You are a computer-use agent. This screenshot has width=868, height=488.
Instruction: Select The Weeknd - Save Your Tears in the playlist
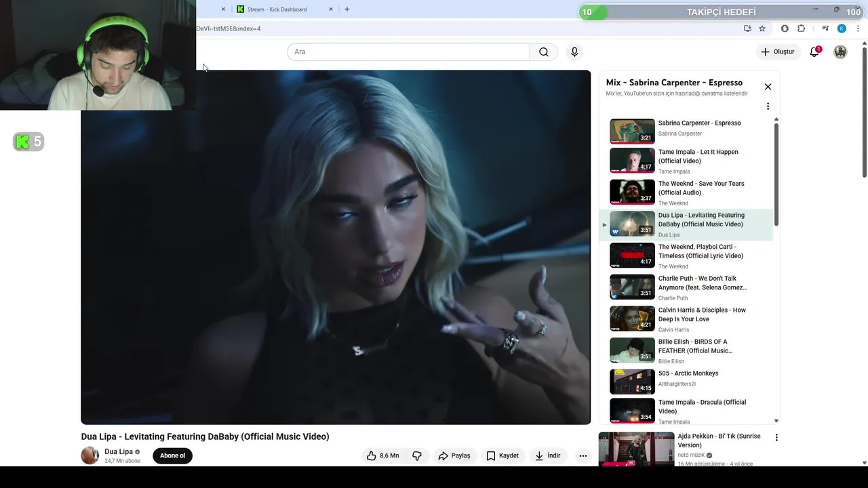coord(686,192)
